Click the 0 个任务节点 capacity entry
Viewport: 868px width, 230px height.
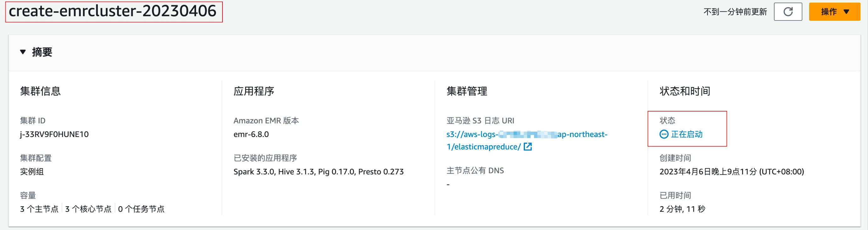point(141,209)
